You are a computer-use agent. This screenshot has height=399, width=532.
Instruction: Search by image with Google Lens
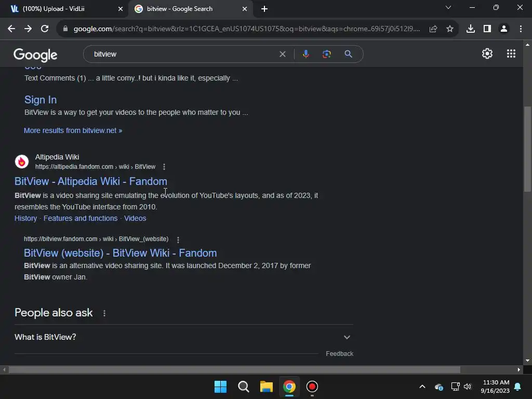(327, 54)
